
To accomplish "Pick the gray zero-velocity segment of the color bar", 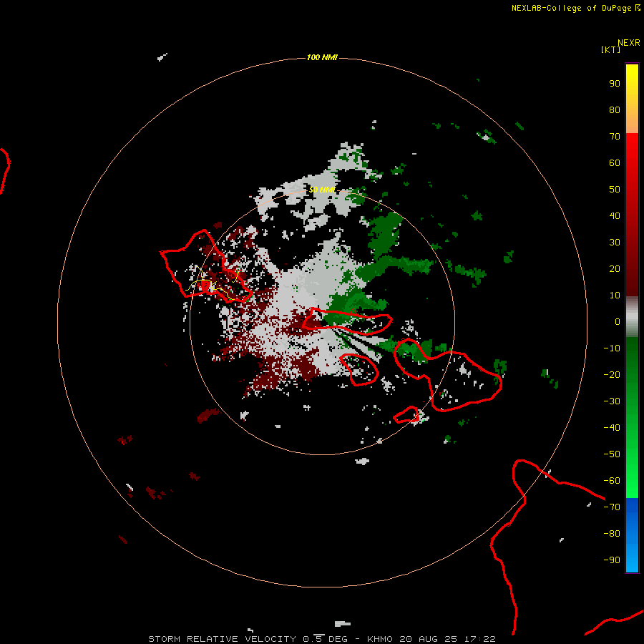I will pos(632,317).
